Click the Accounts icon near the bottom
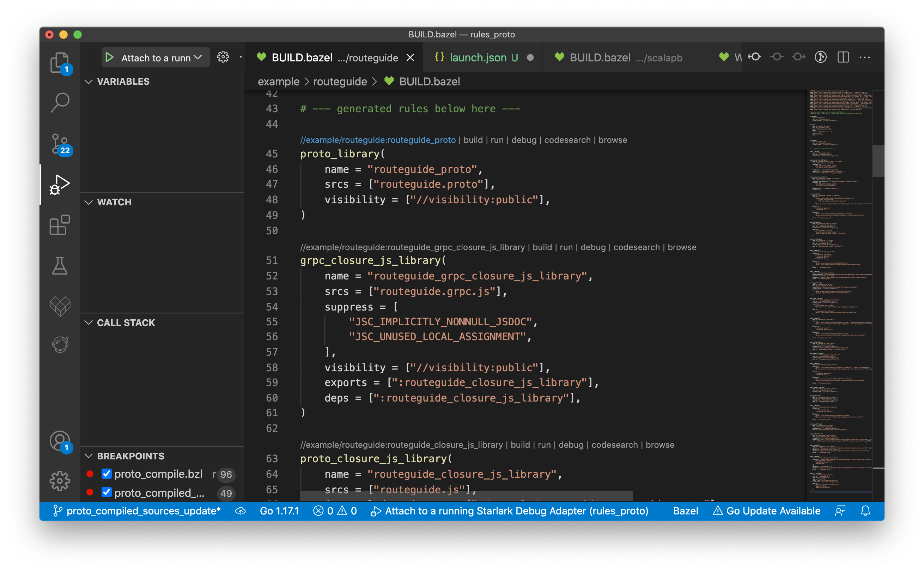 click(60, 441)
